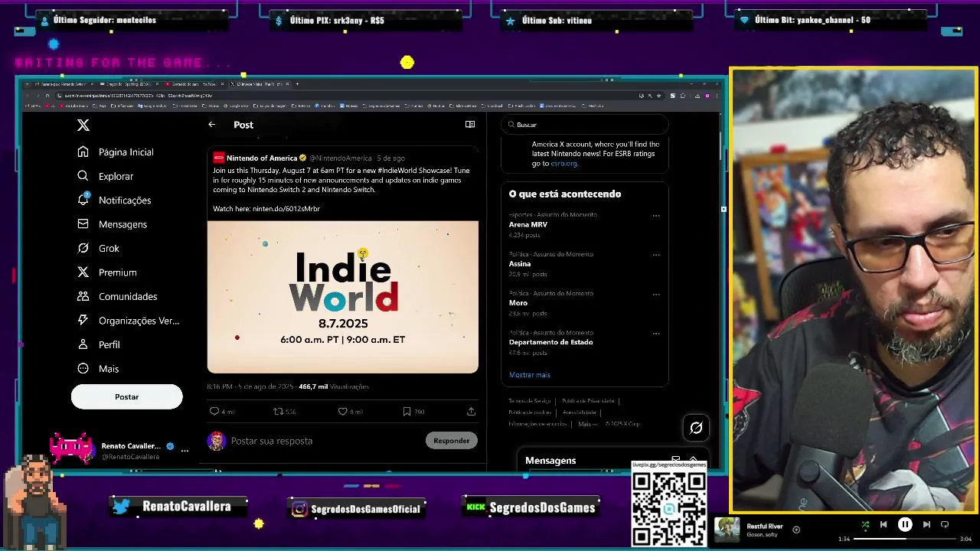Toggle Spotify shuffle
The width and height of the screenshot is (980, 551).
tap(865, 525)
